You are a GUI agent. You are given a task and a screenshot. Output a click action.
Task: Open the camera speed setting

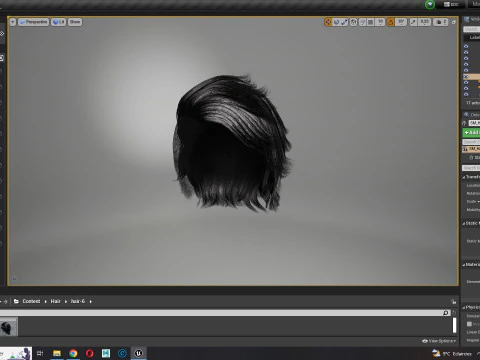click(x=441, y=22)
